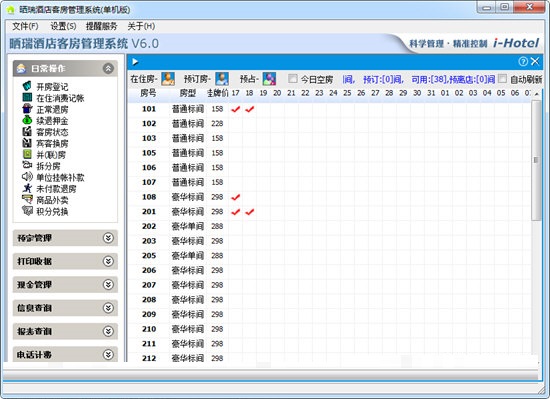This screenshot has width=550, height=399.
Task: Click room 101 checkmark on date 18
Action: click(x=249, y=109)
